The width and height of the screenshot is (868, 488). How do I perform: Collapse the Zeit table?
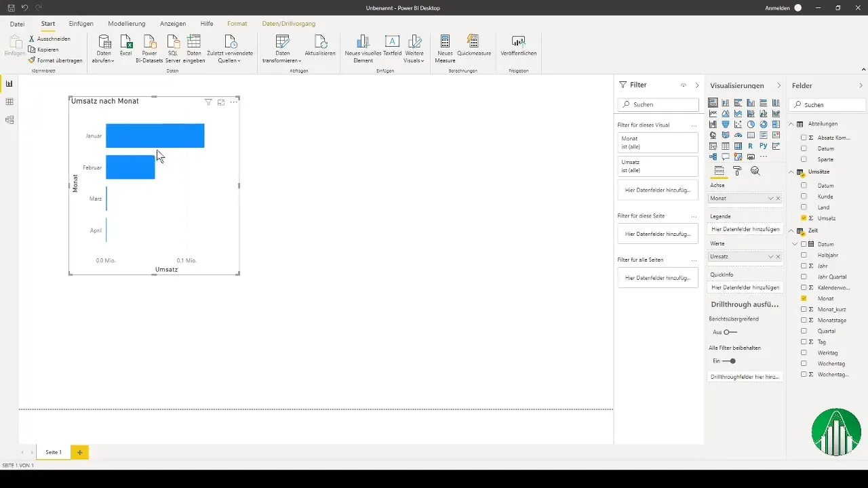click(791, 231)
